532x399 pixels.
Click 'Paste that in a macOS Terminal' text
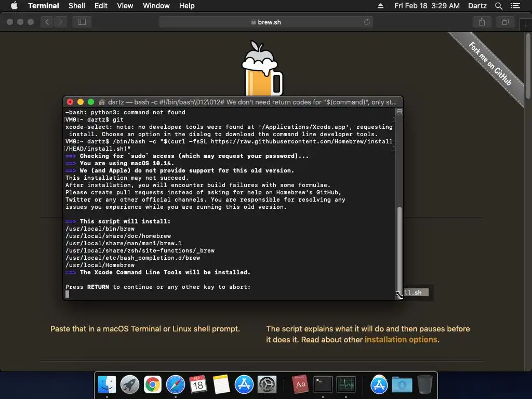coord(145,329)
